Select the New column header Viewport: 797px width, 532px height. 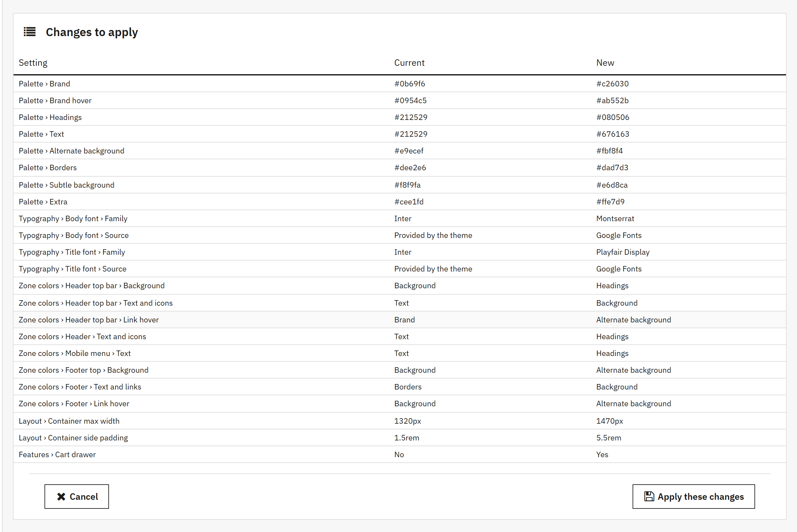tap(605, 63)
